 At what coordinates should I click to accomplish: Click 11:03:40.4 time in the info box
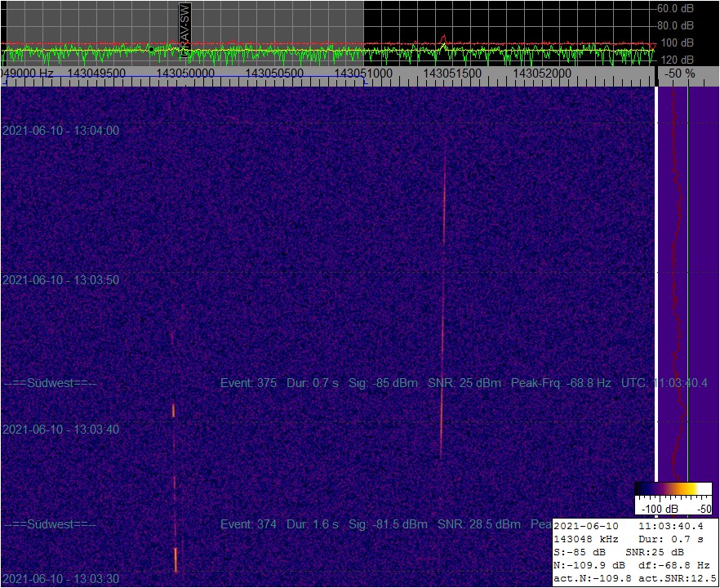coord(671,526)
